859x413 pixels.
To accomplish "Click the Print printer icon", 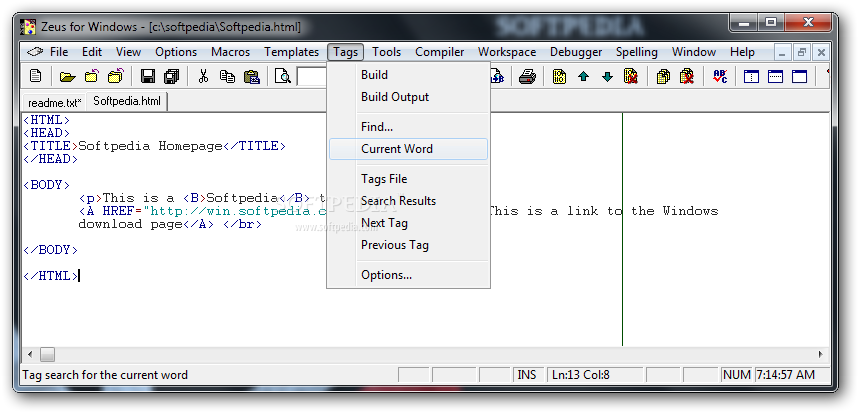I will coord(527,76).
